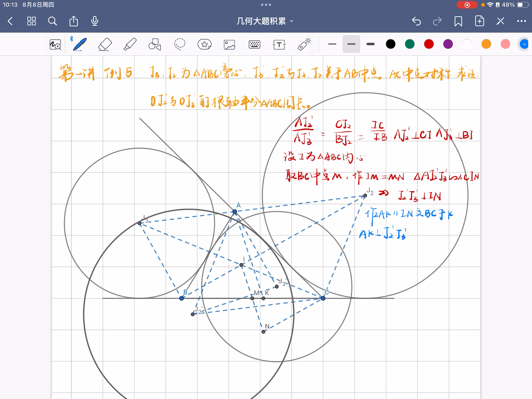Expand the blue color preset chevron

click(x=524, y=44)
